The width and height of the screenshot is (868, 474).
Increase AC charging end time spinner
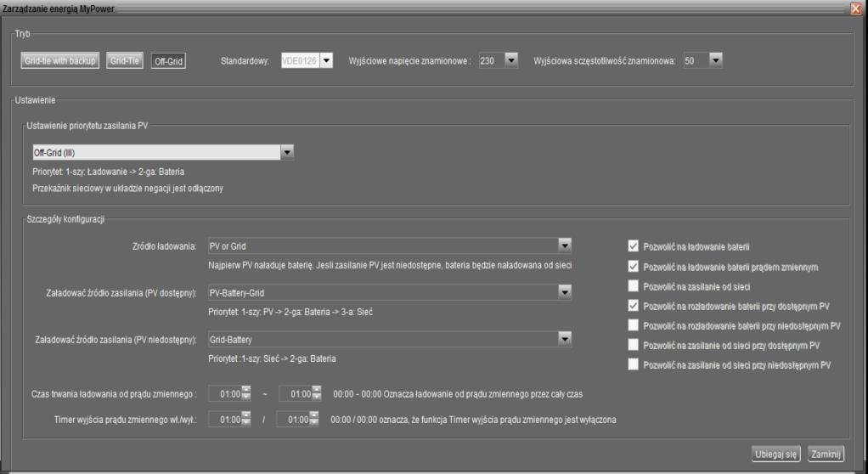tap(317, 390)
